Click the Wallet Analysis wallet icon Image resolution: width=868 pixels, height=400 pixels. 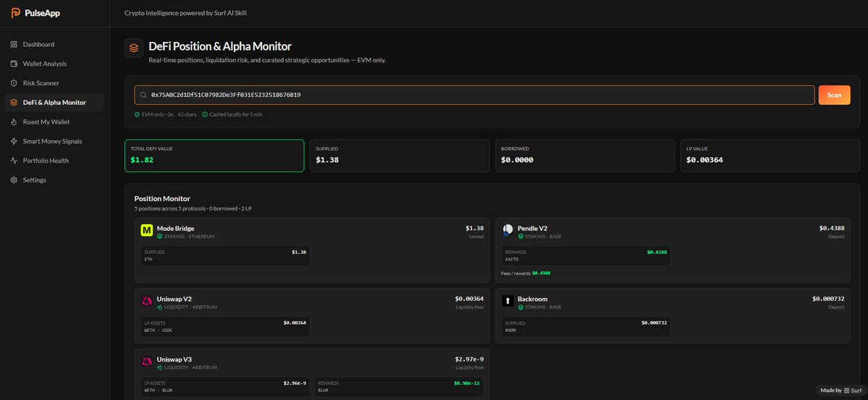point(14,64)
